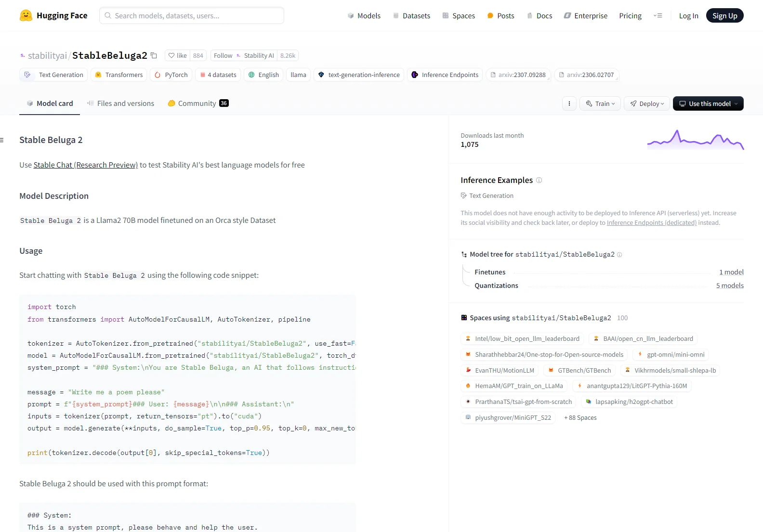This screenshot has width=763, height=532.
Task: Open the 8.26k followers count
Action: (288, 55)
